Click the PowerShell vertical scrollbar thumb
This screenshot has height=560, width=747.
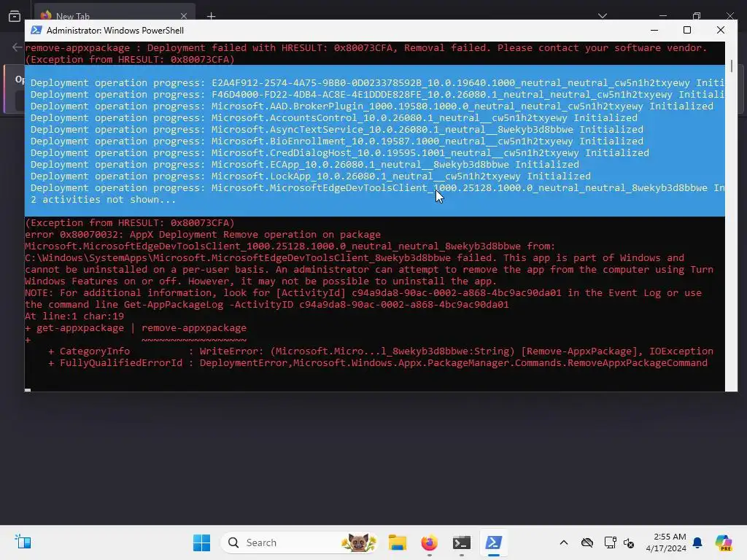pos(731,66)
